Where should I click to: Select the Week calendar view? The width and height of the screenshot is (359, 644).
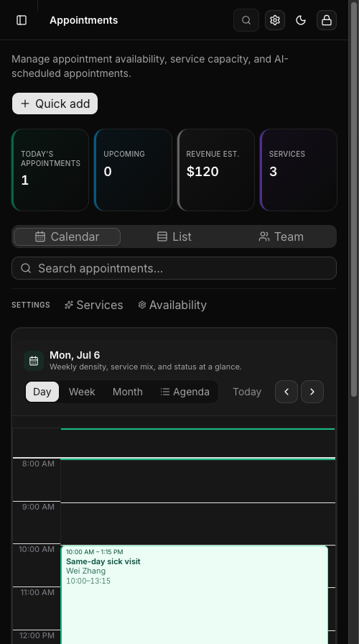point(82,392)
